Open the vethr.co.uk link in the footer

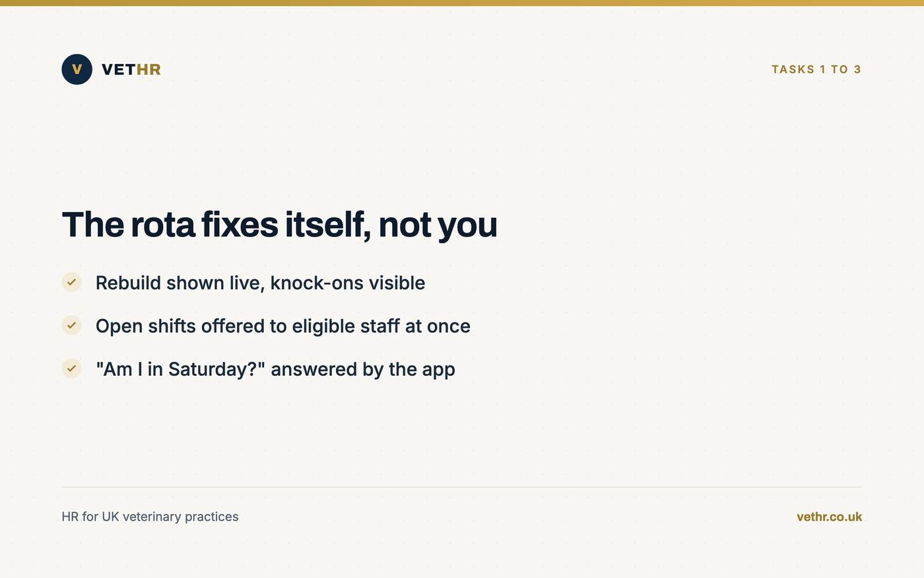click(829, 517)
